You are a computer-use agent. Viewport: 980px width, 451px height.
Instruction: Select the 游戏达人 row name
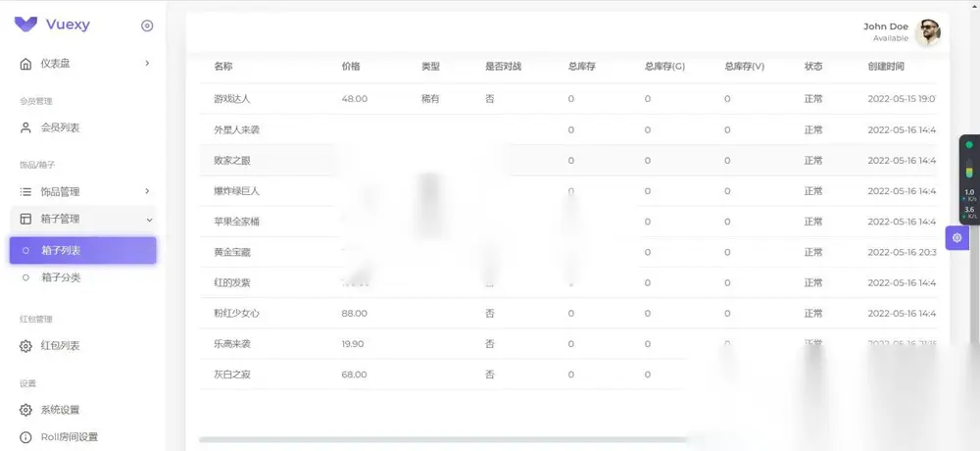(x=232, y=99)
